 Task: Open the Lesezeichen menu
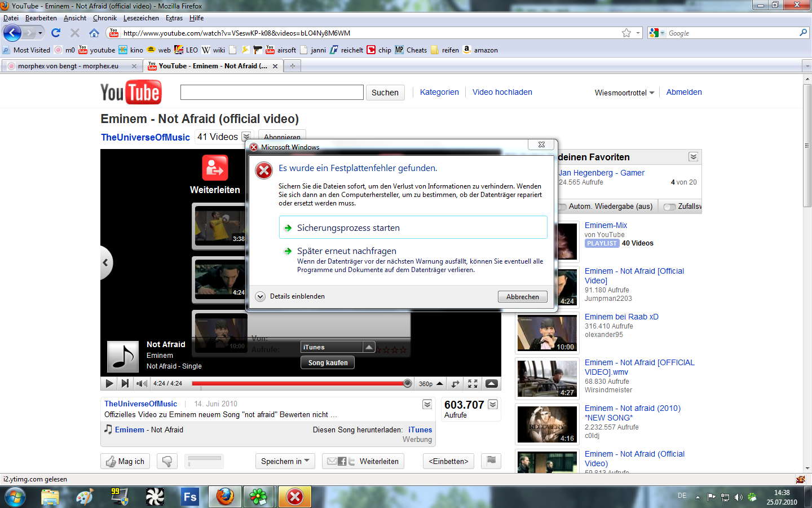141,18
